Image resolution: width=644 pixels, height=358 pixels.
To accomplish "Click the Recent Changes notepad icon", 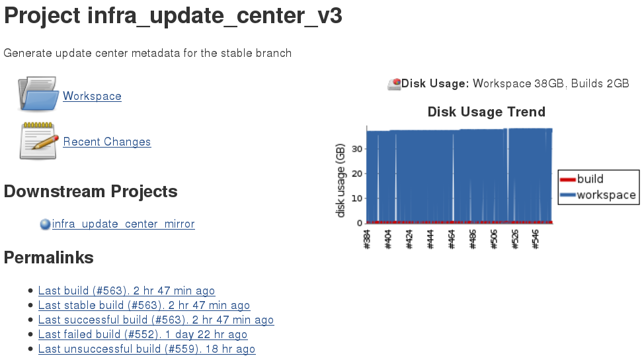I will [38, 141].
